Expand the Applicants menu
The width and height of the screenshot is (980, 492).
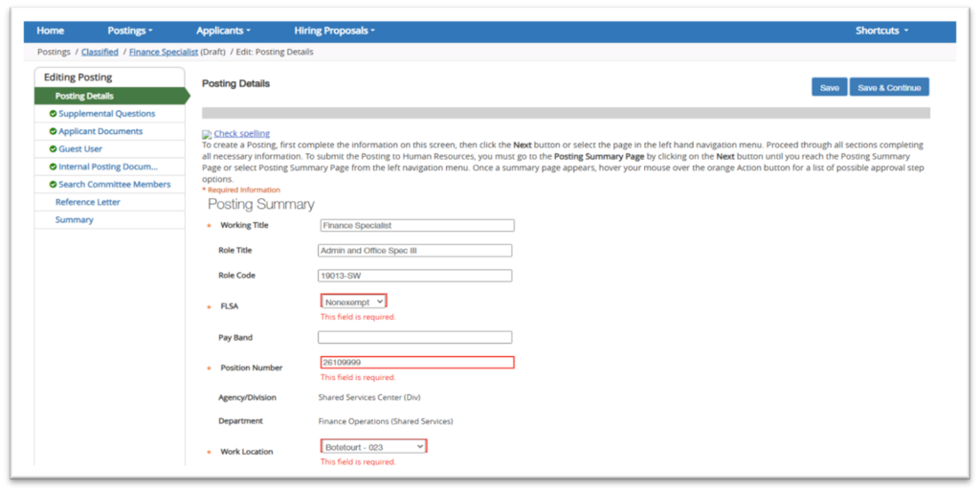point(223,31)
